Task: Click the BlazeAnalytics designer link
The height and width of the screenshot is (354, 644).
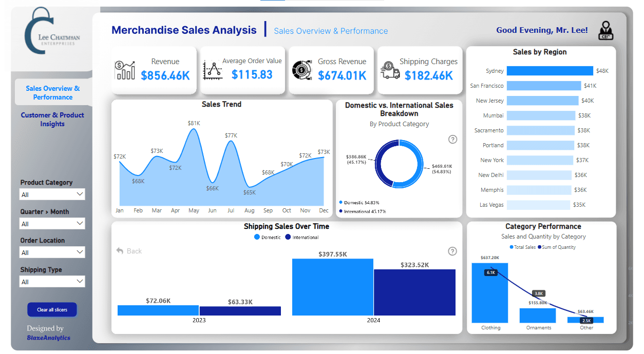Action: click(x=49, y=338)
